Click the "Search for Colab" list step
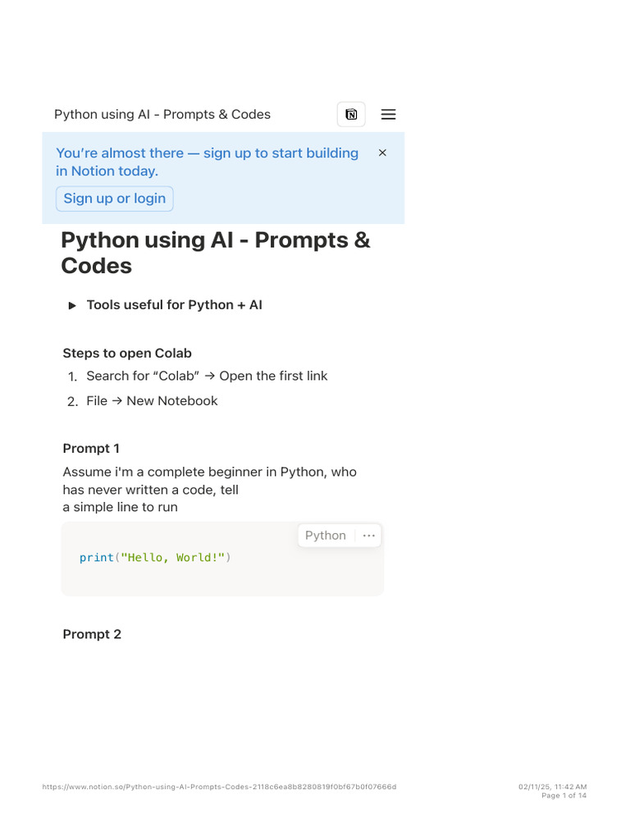 click(x=207, y=377)
